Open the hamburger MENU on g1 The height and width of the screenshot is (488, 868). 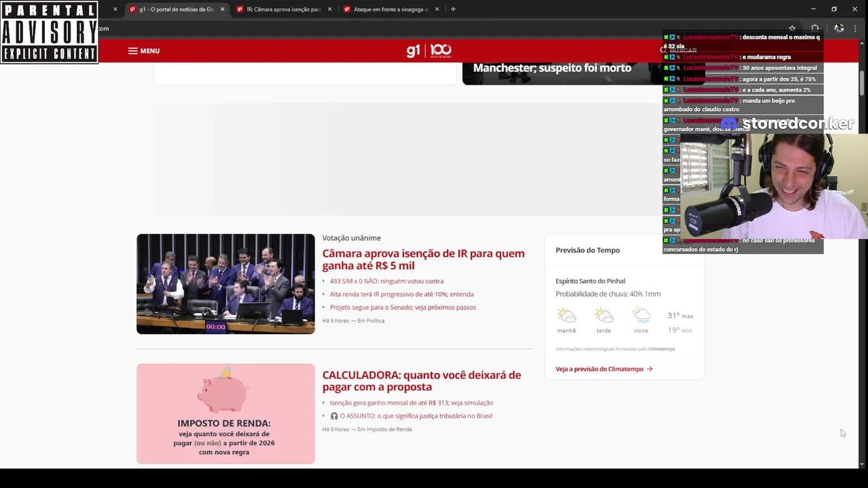coord(144,51)
